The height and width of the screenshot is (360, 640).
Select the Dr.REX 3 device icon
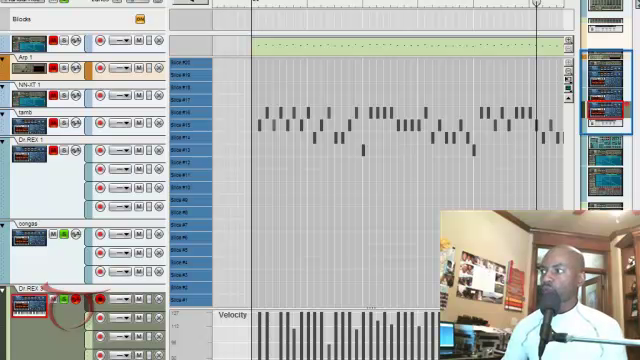tap(29, 306)
